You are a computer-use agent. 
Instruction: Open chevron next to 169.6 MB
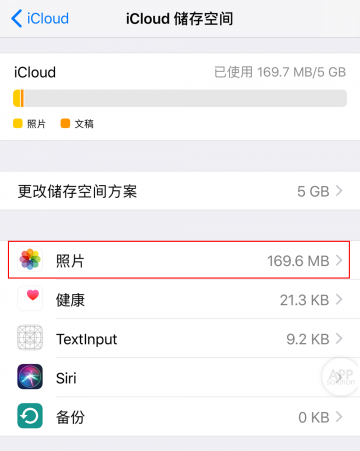point(339,260)
